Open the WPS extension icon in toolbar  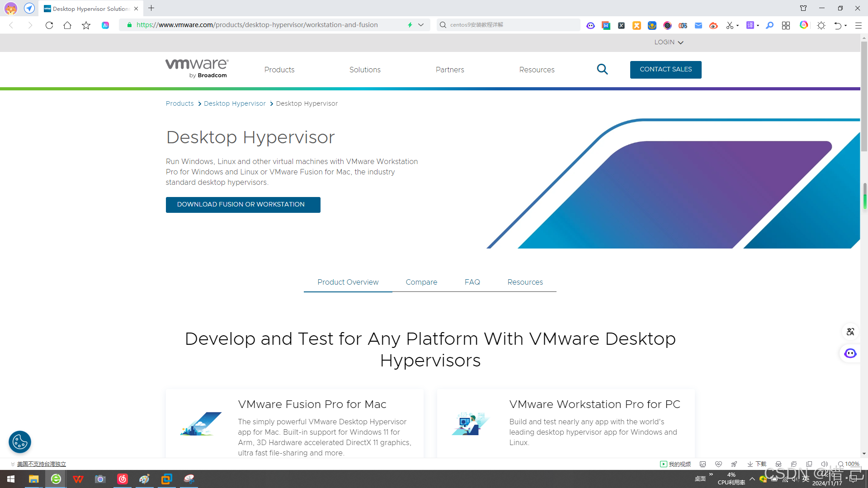[x=606, y=25]
